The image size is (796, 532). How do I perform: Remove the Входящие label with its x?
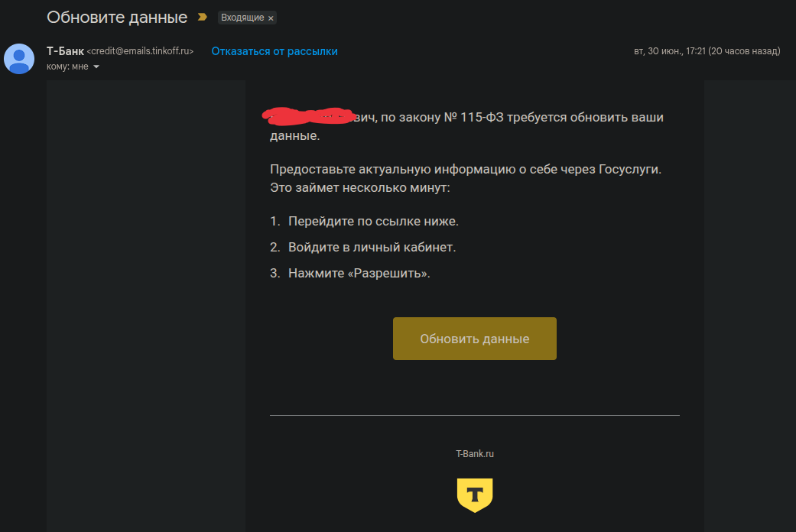(x=271, y=18)
